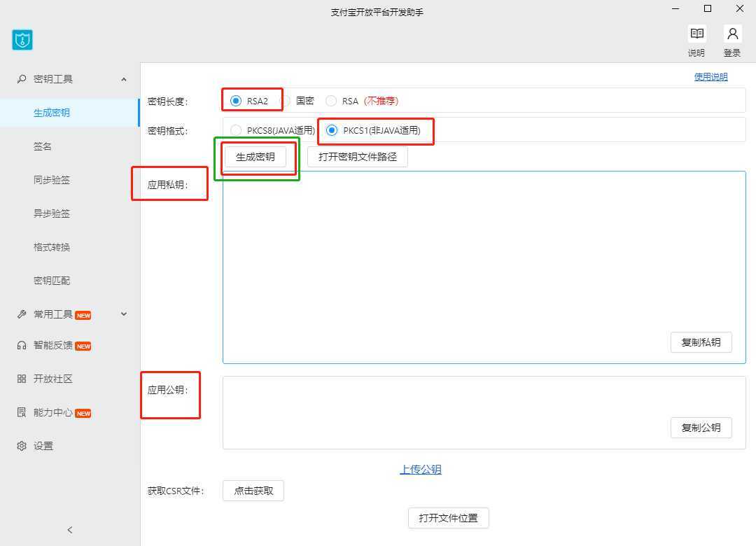Click the 密钥工具 key icon

tap(21, 78)
